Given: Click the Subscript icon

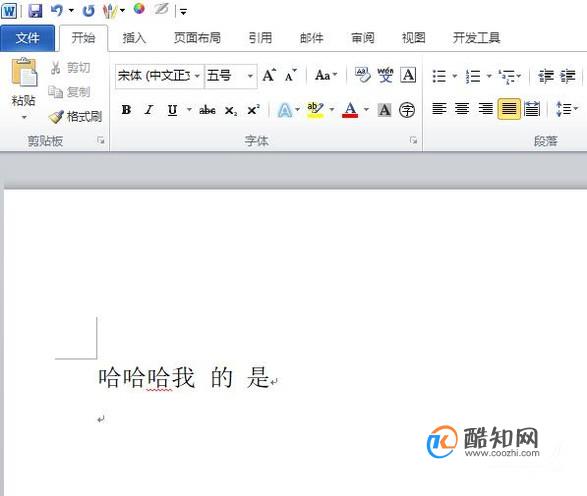Looking at the screenshot, I should 231,110.
